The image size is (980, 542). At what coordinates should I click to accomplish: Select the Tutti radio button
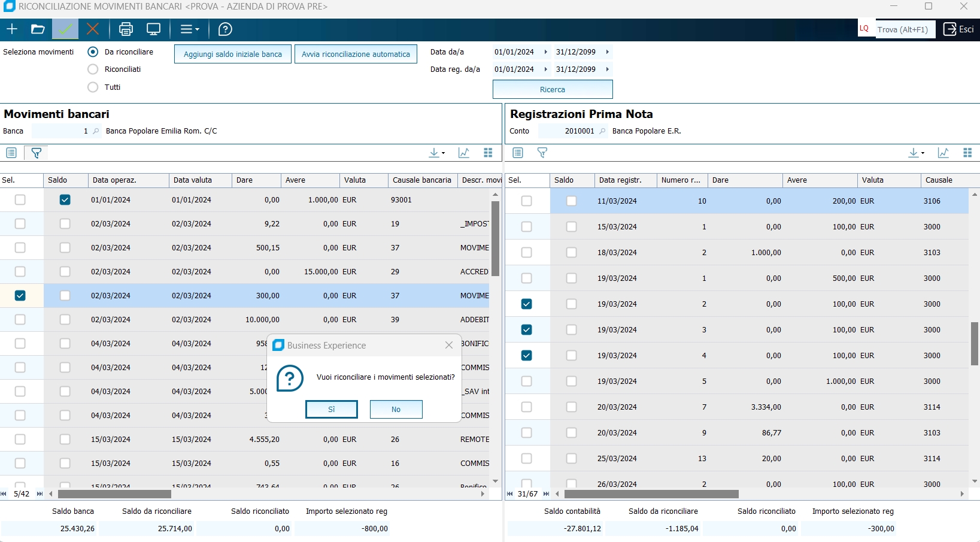pos(93,87)
